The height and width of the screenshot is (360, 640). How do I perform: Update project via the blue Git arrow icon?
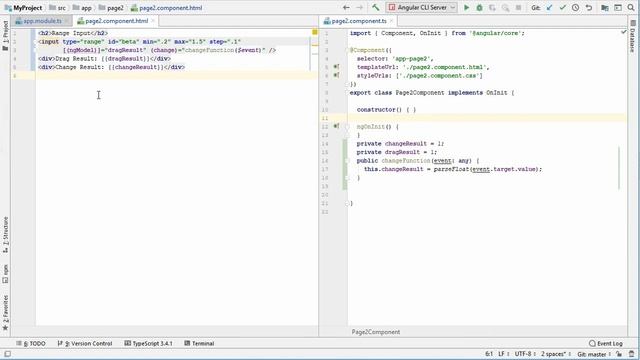[x=549, y=7]
